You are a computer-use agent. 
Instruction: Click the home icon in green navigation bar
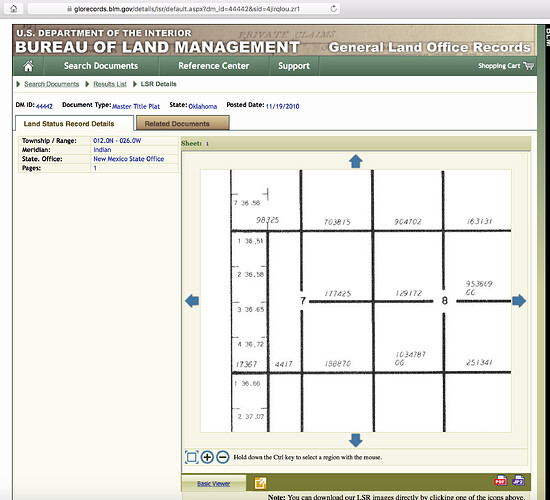pos(28,66)
